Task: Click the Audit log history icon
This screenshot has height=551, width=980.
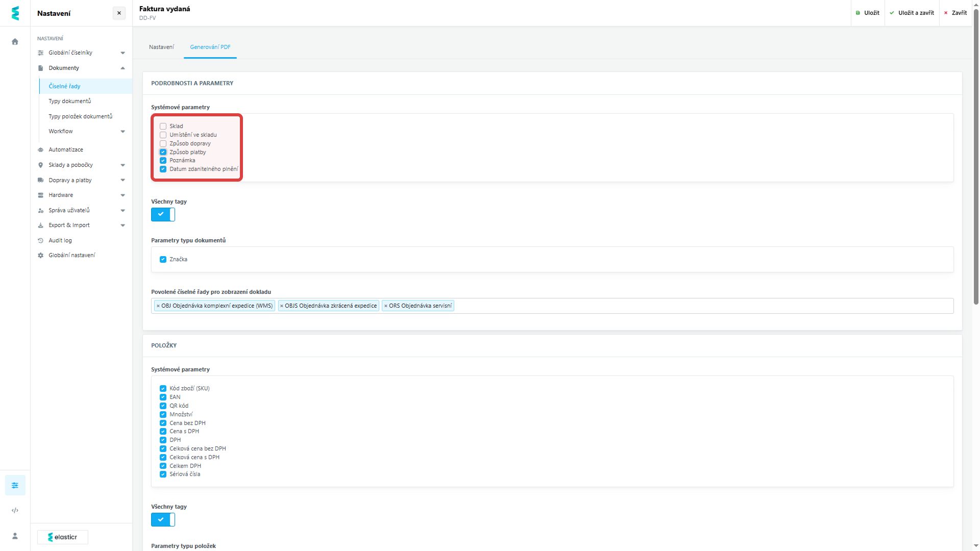Action: [40, 241]
